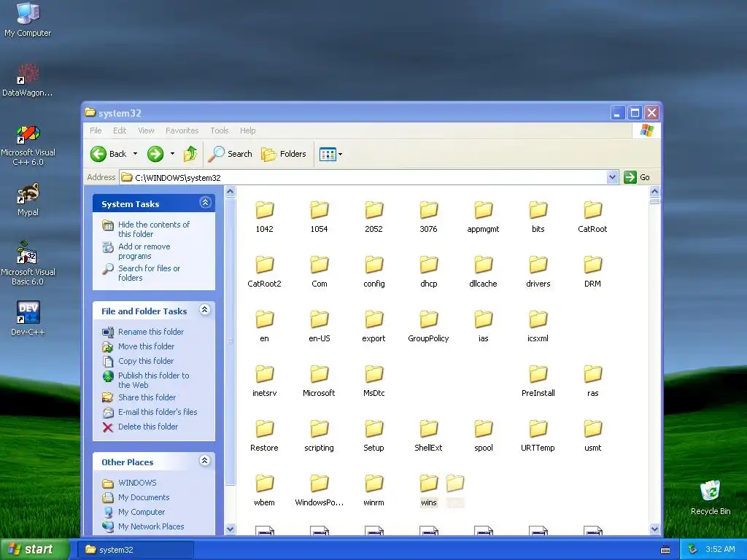
Task: Go to My Network Places
Action: [151, 526]
